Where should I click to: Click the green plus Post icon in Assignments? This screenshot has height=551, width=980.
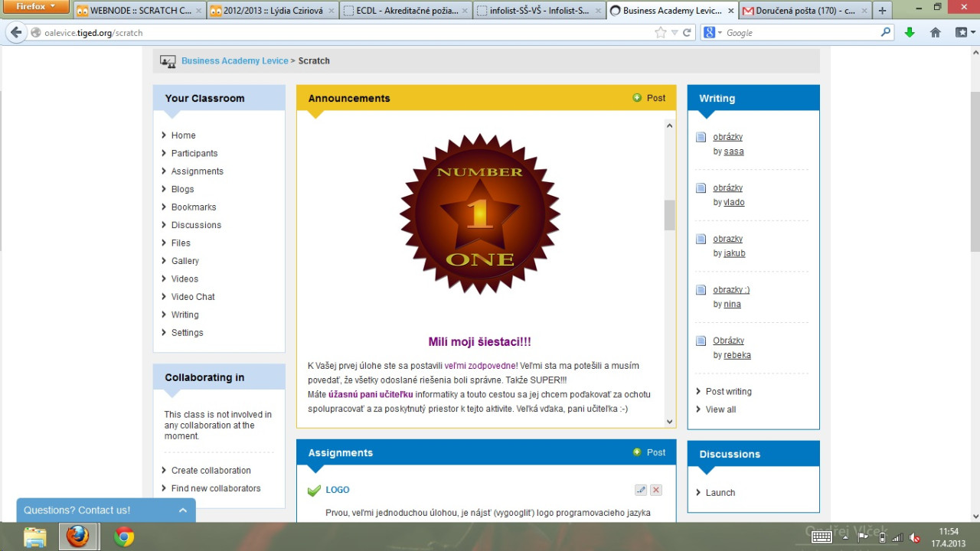[637, 452]
